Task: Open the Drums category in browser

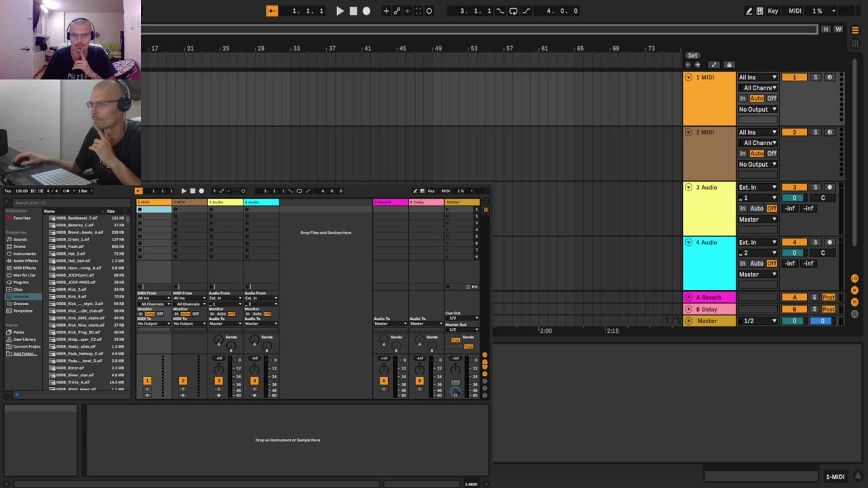Action: tap(20, 247)
